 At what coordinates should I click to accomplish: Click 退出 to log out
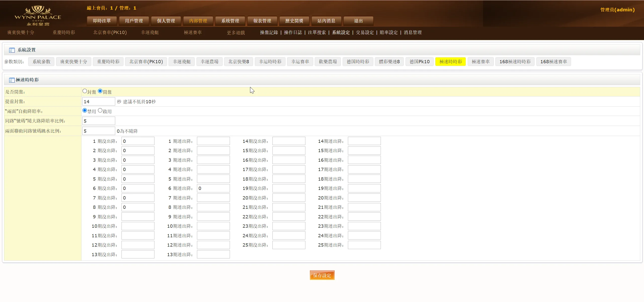click(358, 21)
